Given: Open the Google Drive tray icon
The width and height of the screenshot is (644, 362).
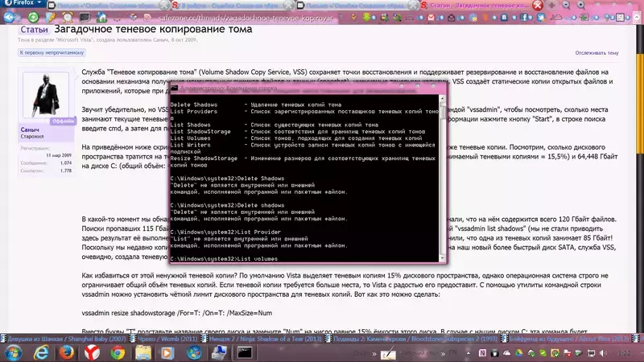Looking at the screenshot, I should [518, 353].
